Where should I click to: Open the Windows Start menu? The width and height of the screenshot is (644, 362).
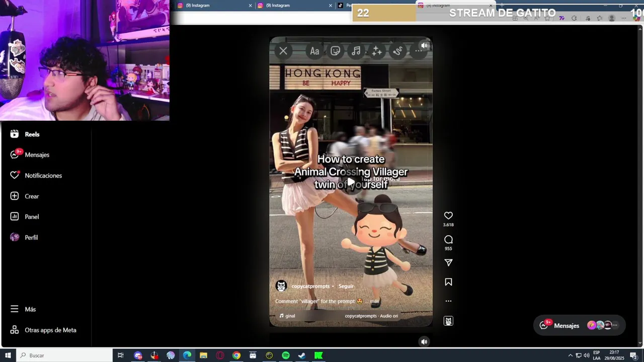[8, 355]
